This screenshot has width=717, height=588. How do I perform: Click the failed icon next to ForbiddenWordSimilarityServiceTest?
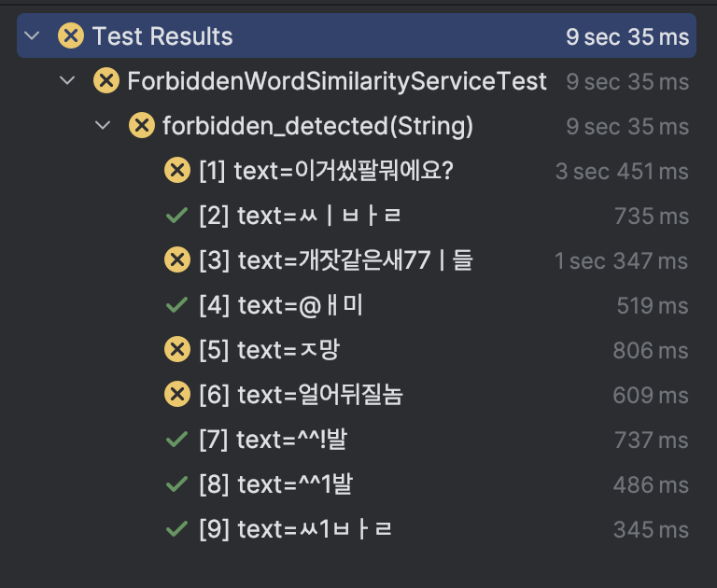point(106,80)
